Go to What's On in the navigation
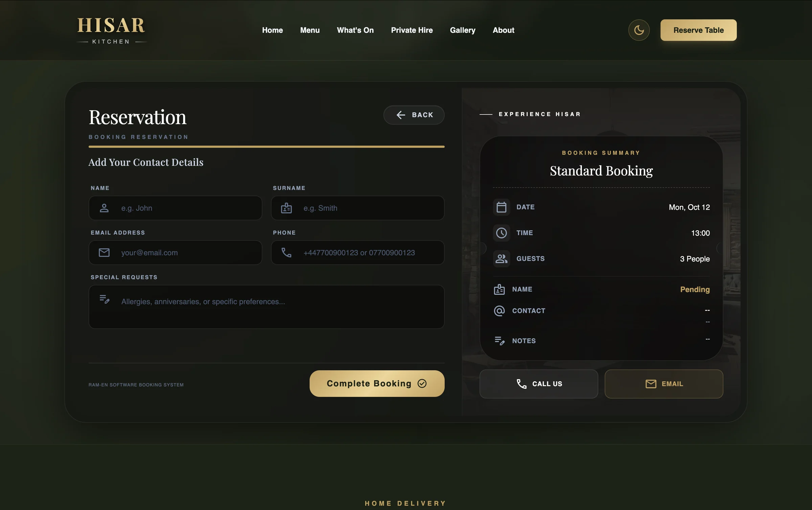The image size is (812, 510). [355, 30]
